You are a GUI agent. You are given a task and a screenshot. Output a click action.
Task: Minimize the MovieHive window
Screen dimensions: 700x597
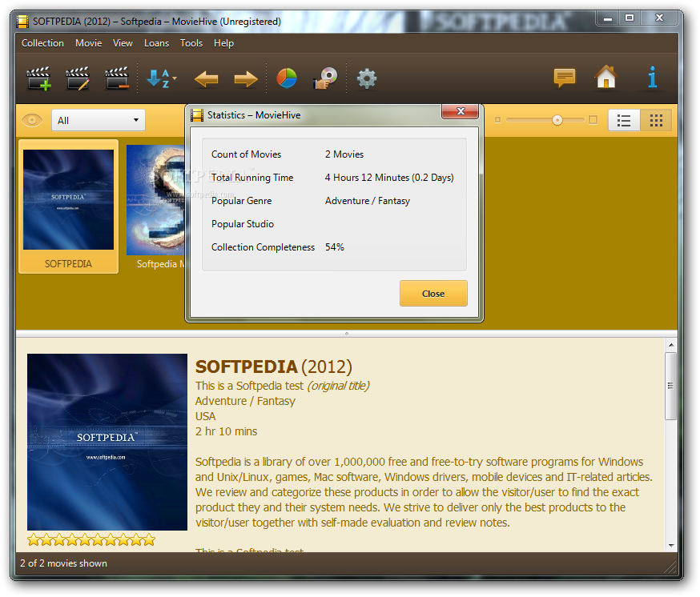tap(607, 18)
